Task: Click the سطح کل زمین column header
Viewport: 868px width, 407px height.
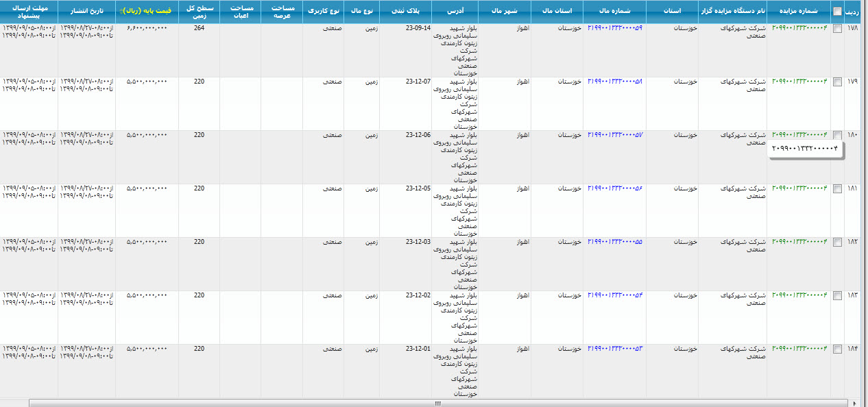Action: (x=199, y=12)
